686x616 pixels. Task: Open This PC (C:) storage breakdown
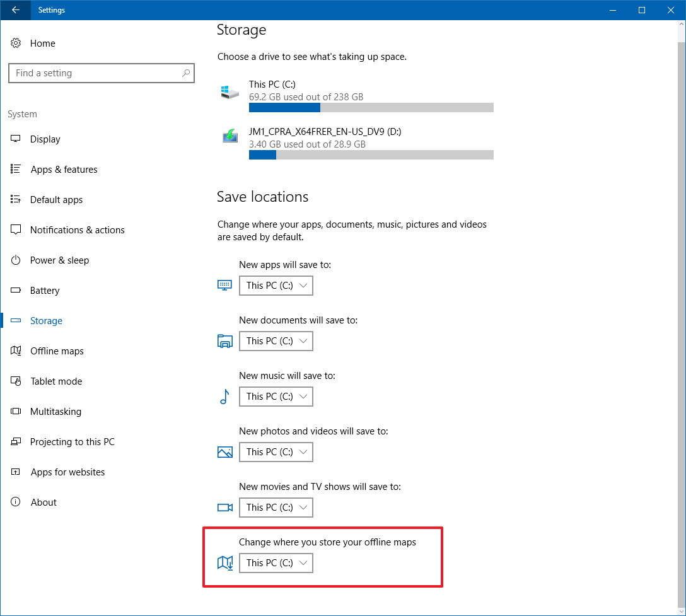click(x=272, y=84)
